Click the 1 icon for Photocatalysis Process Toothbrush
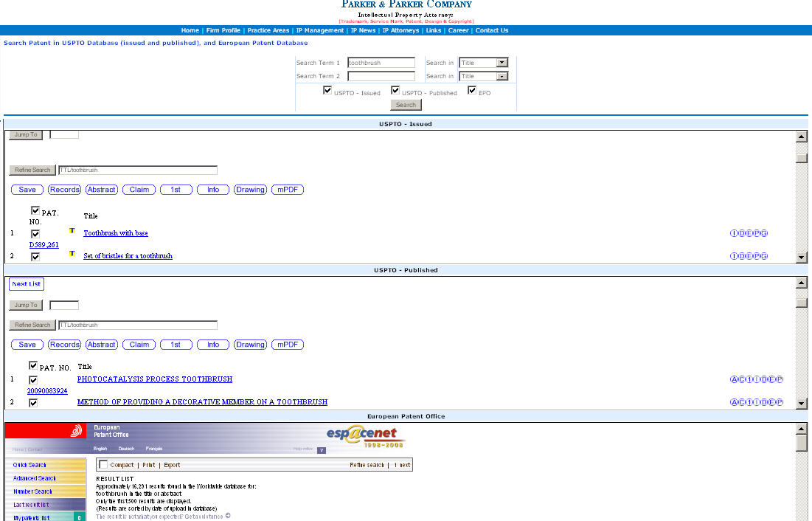Image resolution: width=812 pixels, height=521 pixels. [749, 379]
